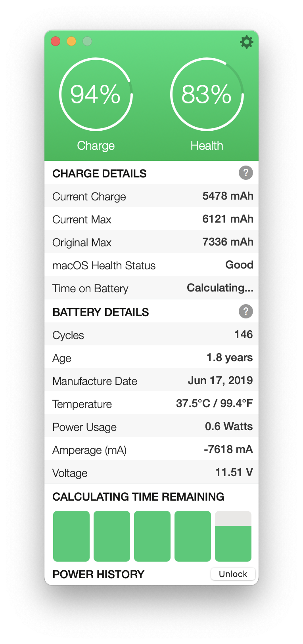Click the partially filled fifth time bar
303x644 pixels.
(233, 536)
